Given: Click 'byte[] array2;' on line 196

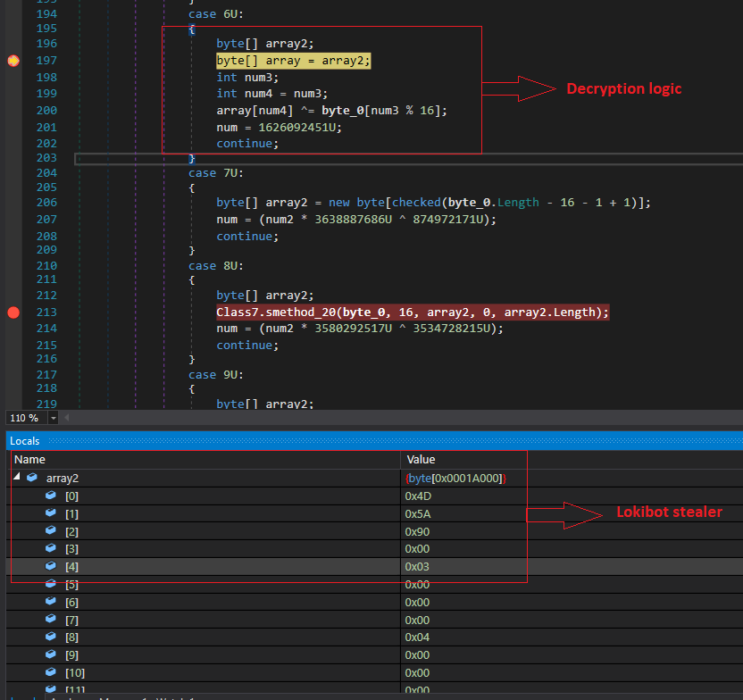Looking at the screenshot, I should tap(265, 44).
